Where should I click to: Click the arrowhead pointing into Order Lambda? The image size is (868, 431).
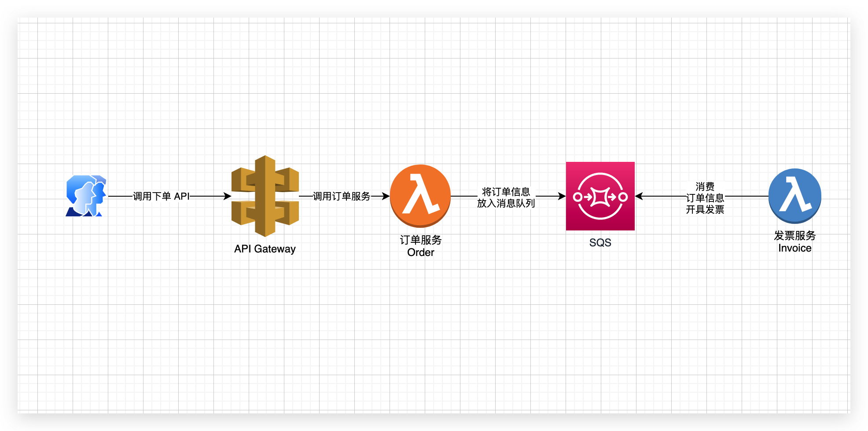point(386,196)
